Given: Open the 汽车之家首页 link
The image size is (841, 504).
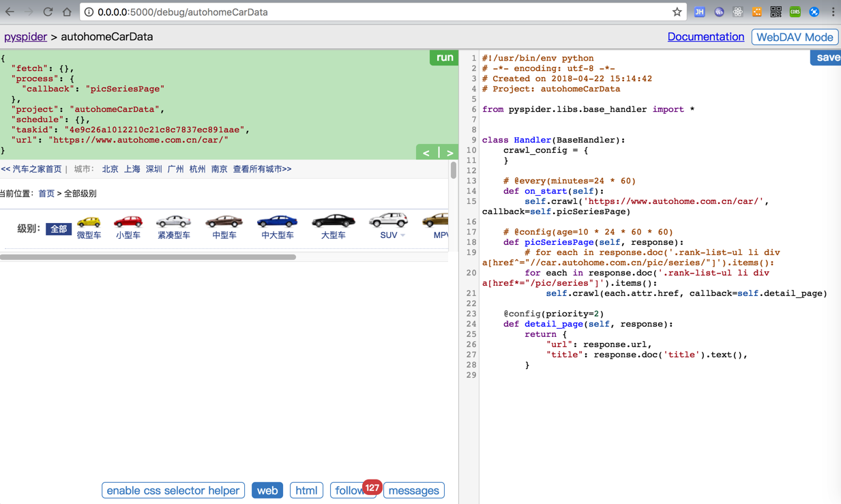Looking at the screenshot, I should 31,169.
